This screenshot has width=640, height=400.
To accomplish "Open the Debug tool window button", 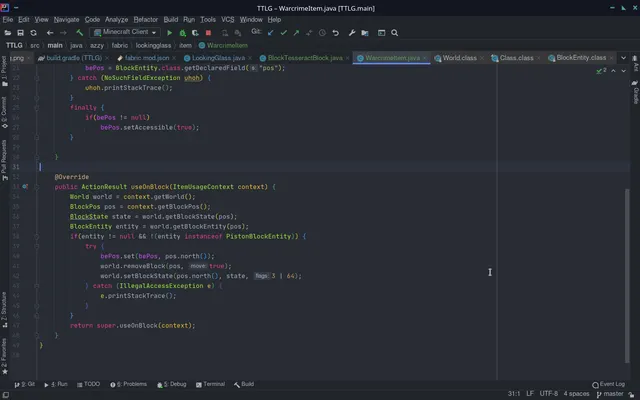I will coord(172,384).
